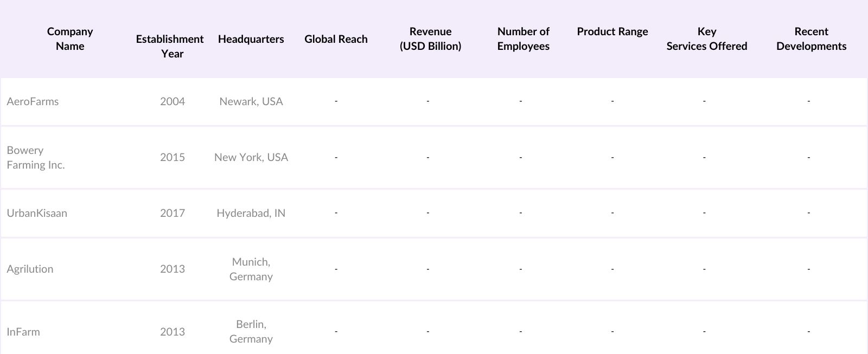Screen dimensions: 868x354
Task: Click the 2015 establishment year cell
Action: pos(173,157)
